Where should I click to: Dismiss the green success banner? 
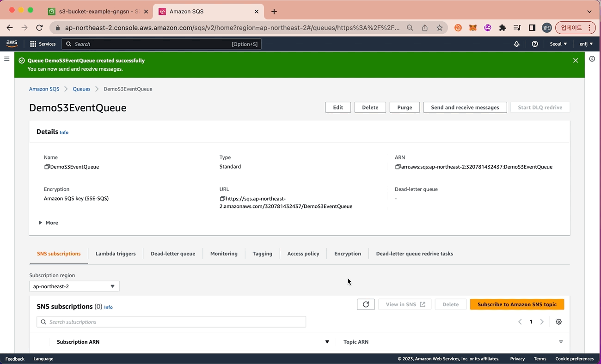click(576, 61)
